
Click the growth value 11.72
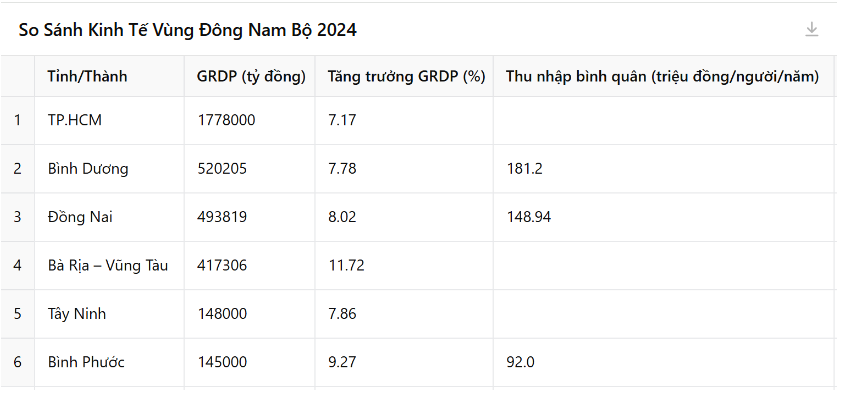[x=346, y=265]
